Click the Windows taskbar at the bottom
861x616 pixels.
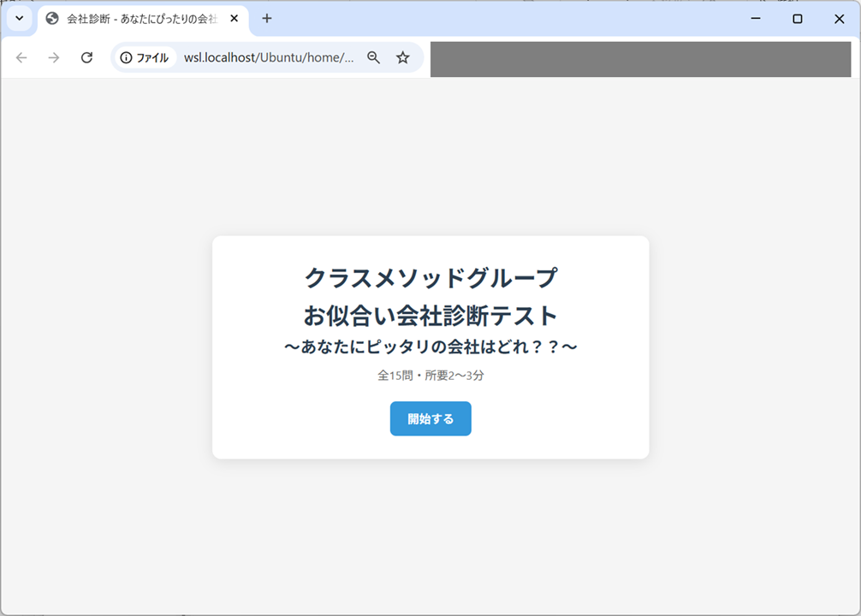tap(430, 611)
